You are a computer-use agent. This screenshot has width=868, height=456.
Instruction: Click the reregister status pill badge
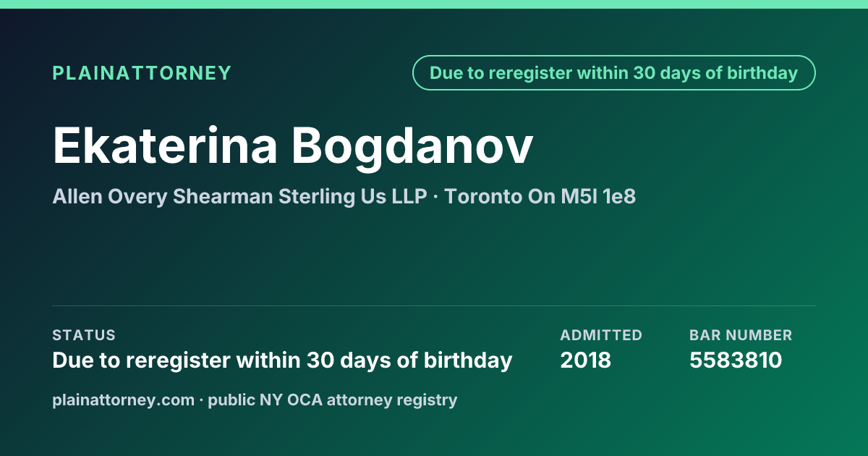pyautogui.click(x=614, y=73)
